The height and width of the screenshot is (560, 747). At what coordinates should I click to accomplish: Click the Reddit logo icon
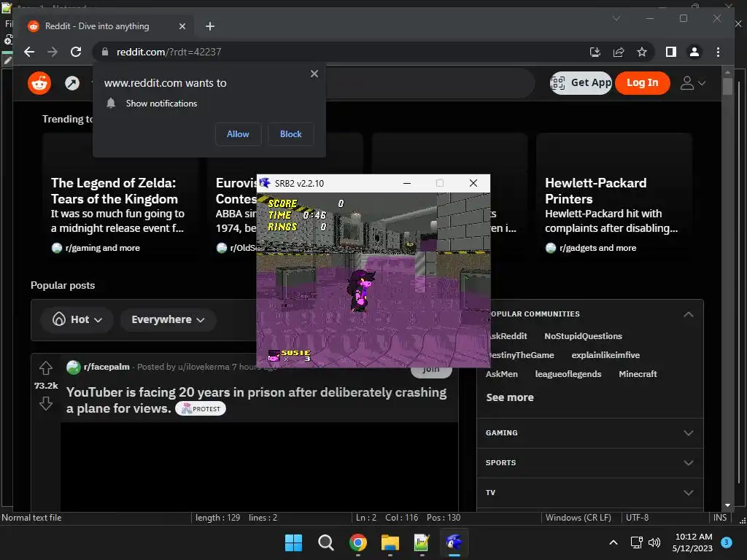pos(39,83)
